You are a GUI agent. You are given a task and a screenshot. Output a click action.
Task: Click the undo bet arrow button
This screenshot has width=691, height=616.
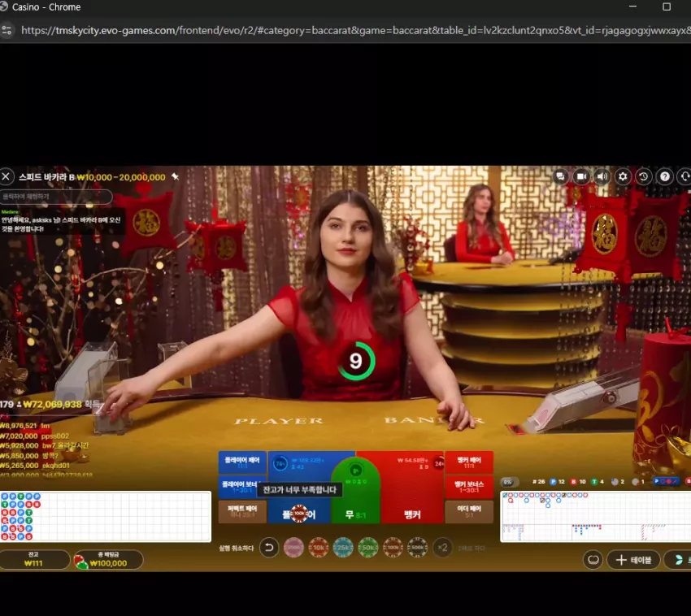pos(269,548)
